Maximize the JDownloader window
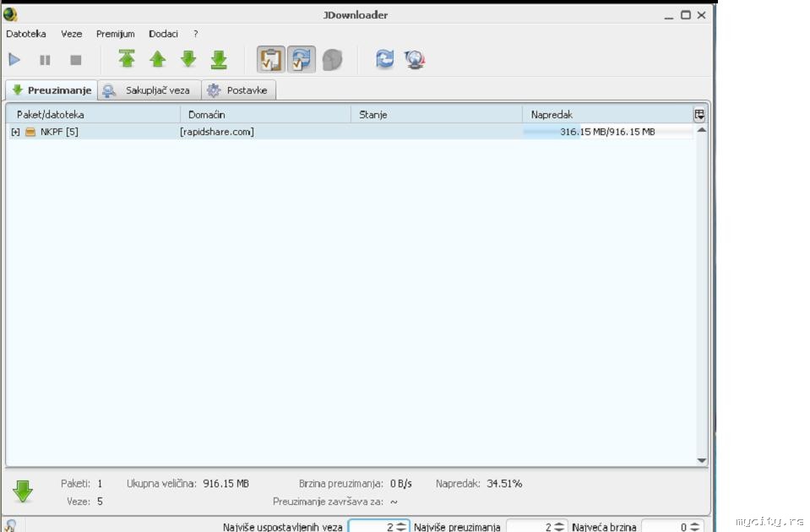 point(686,15)
